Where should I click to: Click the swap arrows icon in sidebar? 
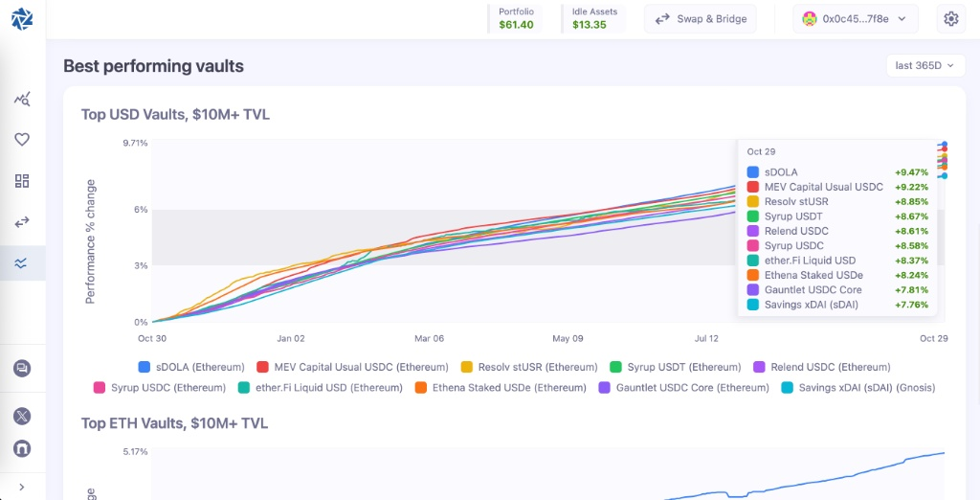tap(22, 222)
